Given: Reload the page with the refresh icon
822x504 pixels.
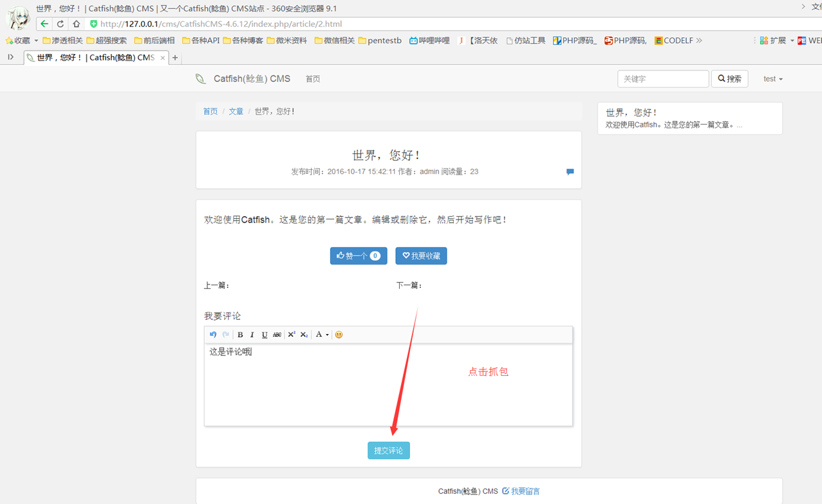Looking at the screenshot, I should [61, 24].
